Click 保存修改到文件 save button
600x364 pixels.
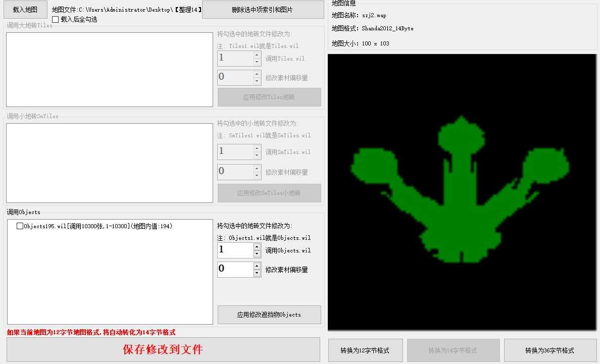163,349
